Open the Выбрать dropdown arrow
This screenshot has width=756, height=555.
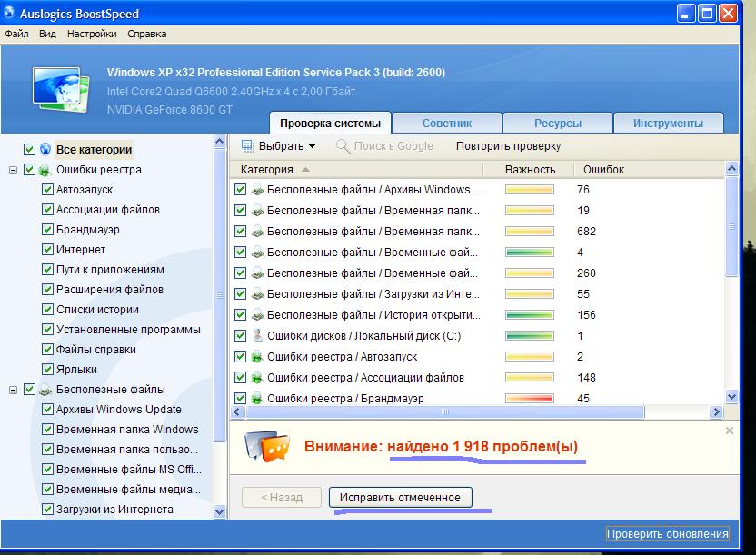pos(312,146)
